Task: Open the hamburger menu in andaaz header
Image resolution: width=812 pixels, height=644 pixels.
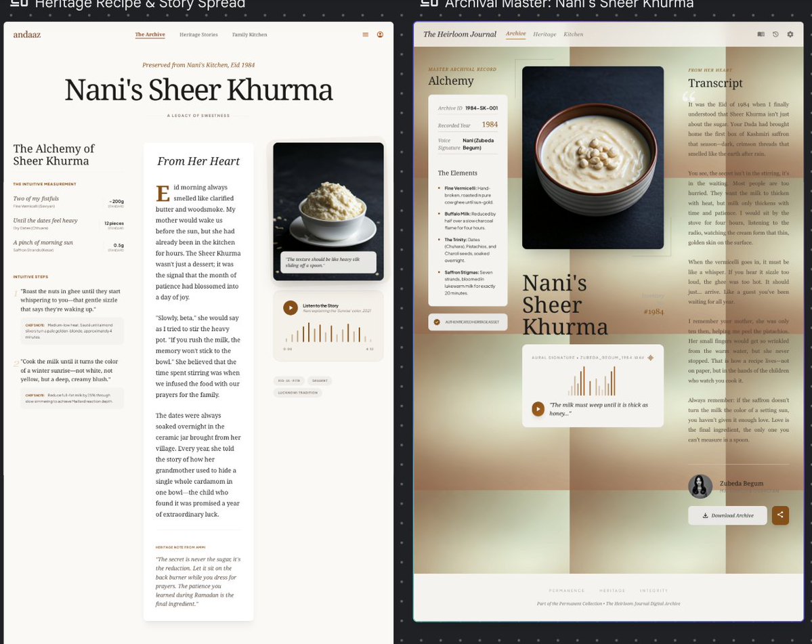Action: (x=365, y=35)
